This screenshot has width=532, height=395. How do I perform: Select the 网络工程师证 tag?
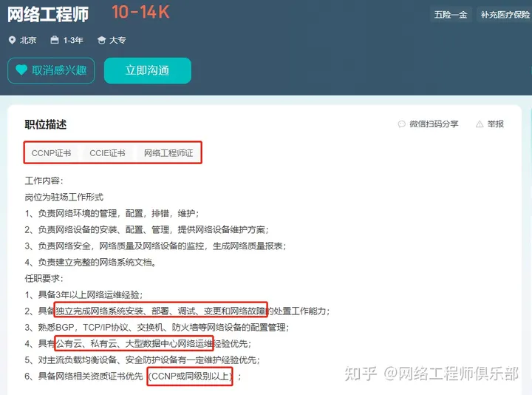click(x=168, y=153)
